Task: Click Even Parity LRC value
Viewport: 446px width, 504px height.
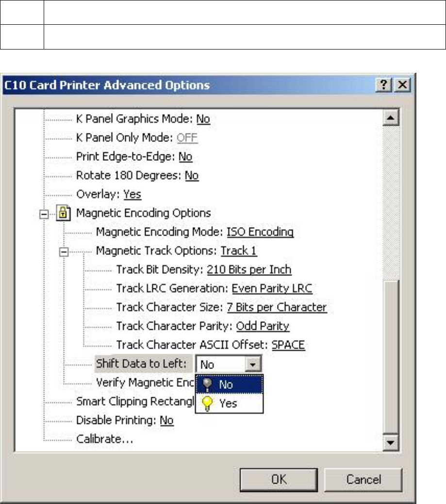Action: click(x=272, y=288)
